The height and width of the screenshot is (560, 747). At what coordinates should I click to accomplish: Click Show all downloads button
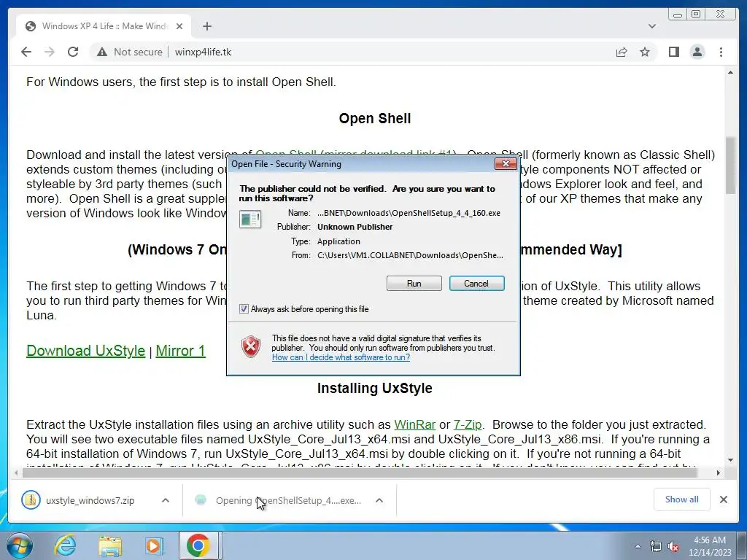tap(682, 499)
